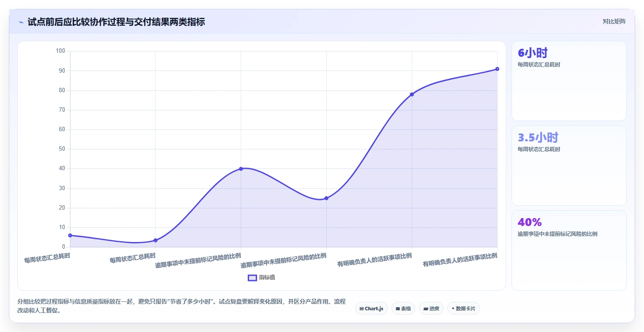Screen dimensions: 644x332
Task: Click the paragraph beginning 分组比较把过程指标
Action: [181, 306]
